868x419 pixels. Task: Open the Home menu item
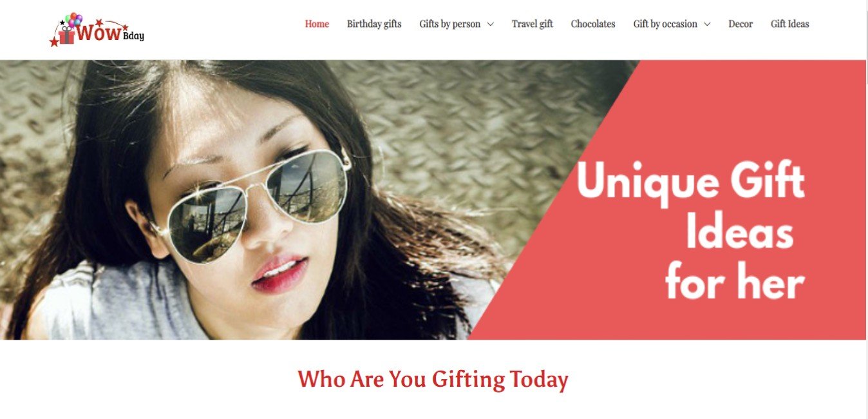[317, 24]
